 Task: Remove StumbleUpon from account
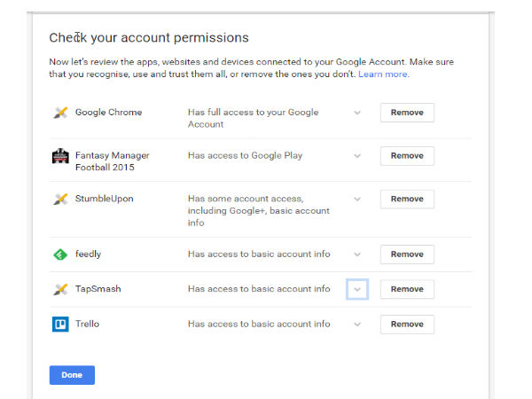(407, 199)
